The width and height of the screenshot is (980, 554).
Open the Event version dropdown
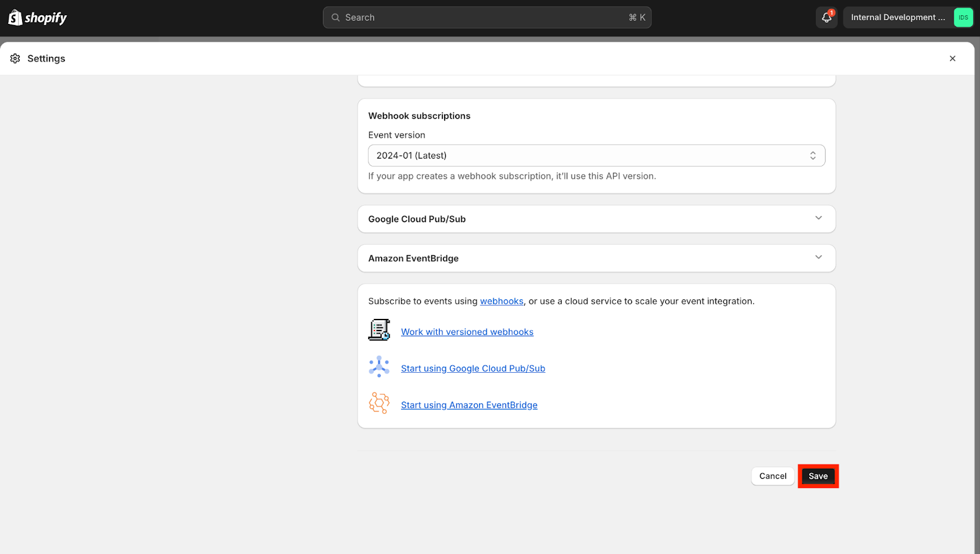pos(597,155)
